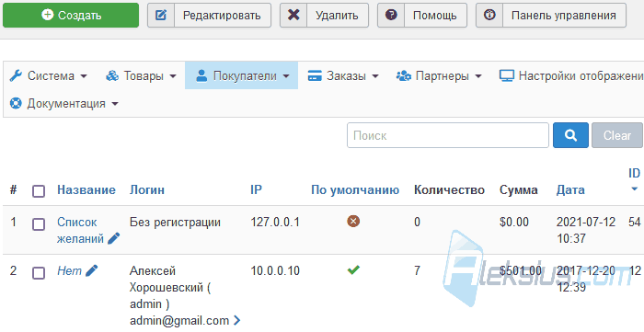The width and height of the screenshot is (644, 332).
Task: Expand the Документация dropdown caret
Action: (115, 104)
